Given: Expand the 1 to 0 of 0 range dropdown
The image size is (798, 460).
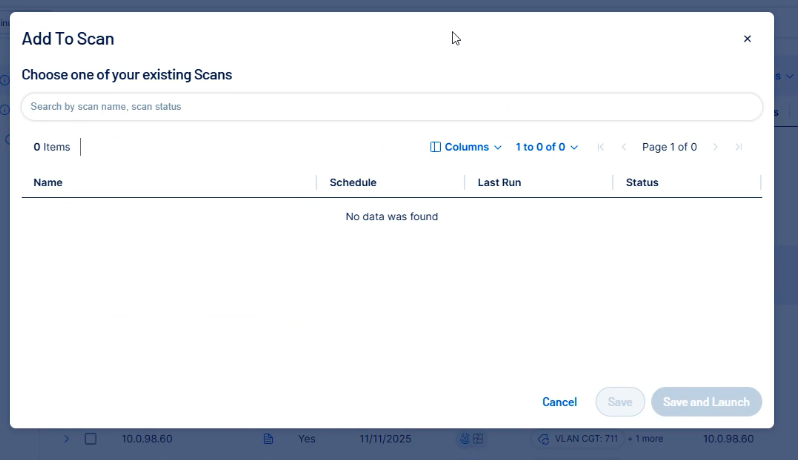Looking at the screenshot, I should click(546, 147).
